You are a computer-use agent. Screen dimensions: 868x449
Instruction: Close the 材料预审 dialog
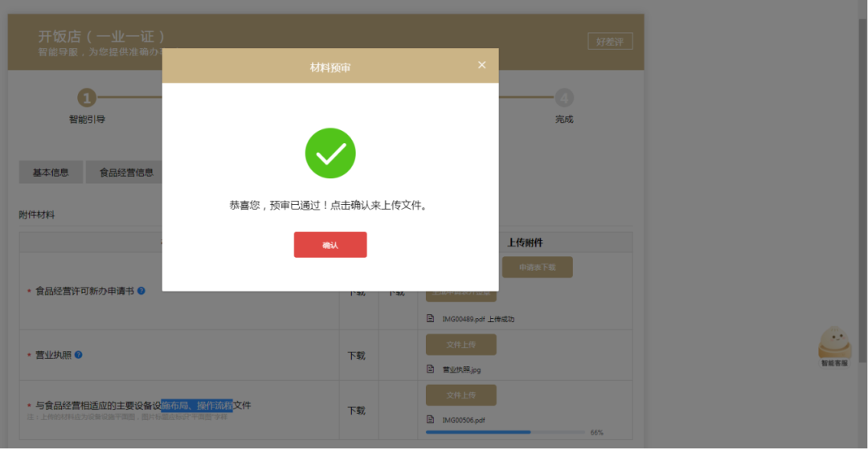(x=481, y=65)
